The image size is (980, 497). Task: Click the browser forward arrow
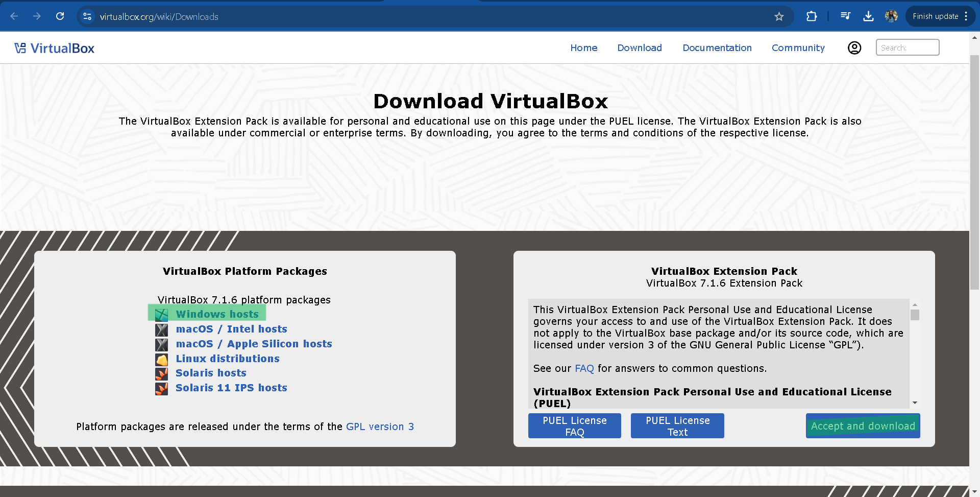point(37,16)
